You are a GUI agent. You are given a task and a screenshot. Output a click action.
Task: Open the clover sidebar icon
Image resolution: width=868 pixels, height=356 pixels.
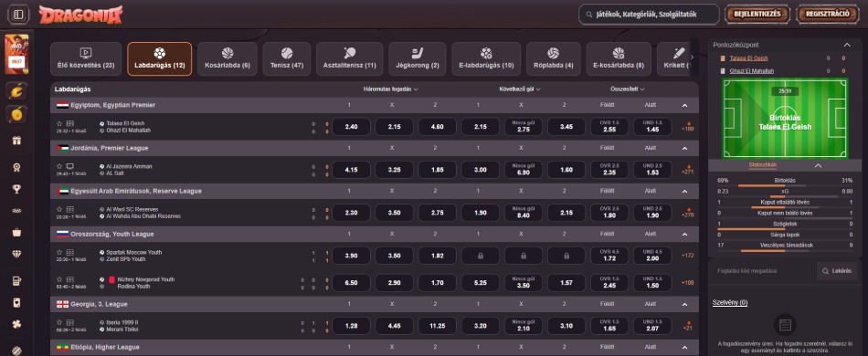pos(16,324)
